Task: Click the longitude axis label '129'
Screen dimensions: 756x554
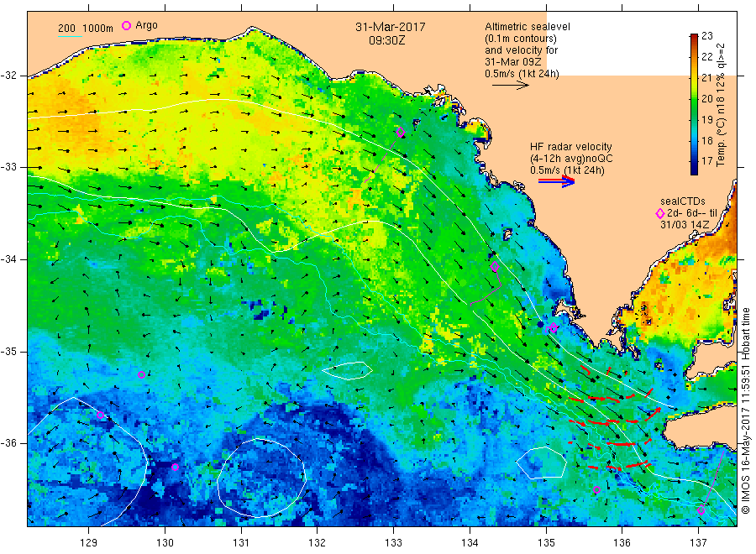Action: point(89,543)
